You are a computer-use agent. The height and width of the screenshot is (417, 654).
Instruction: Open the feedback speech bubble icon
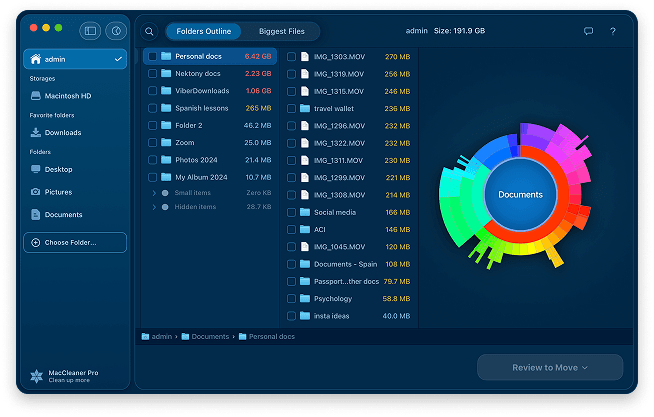coord(588,31)
